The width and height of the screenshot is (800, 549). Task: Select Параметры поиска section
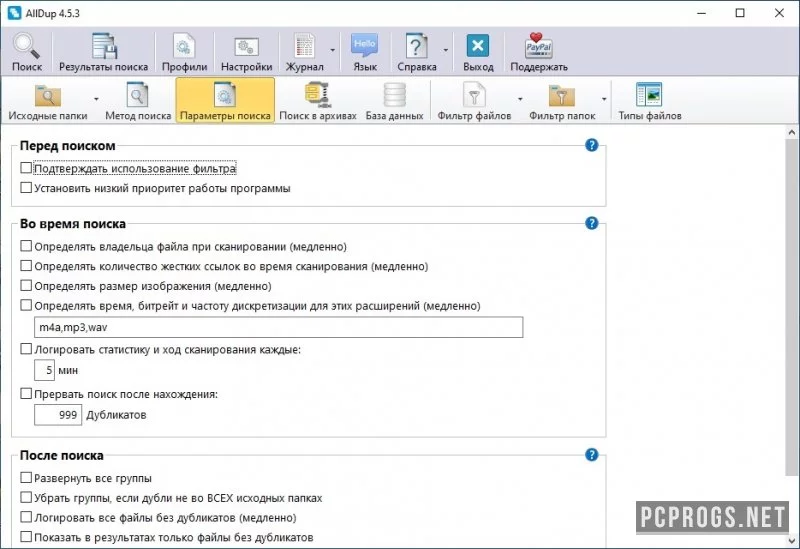[225, 101]
